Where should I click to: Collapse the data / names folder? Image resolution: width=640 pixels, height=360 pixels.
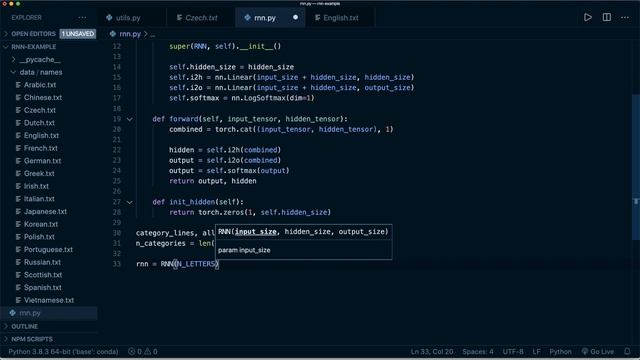(x=41, y=72)
